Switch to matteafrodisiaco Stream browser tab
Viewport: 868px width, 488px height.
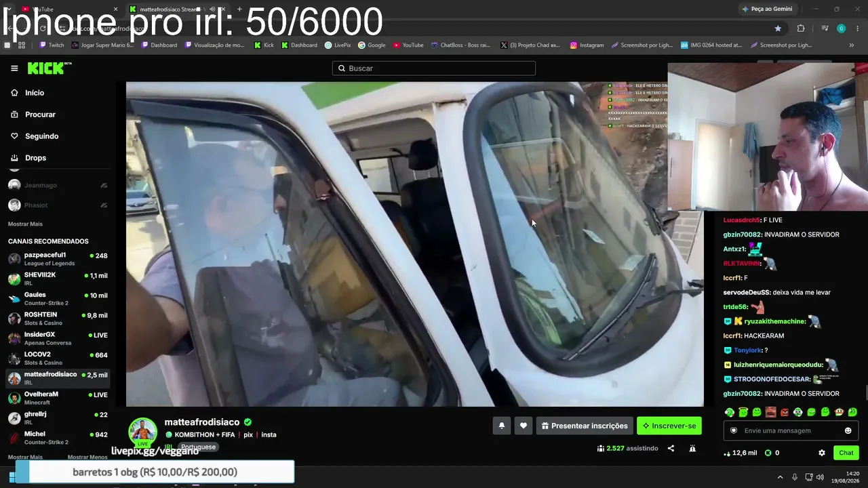178,9
